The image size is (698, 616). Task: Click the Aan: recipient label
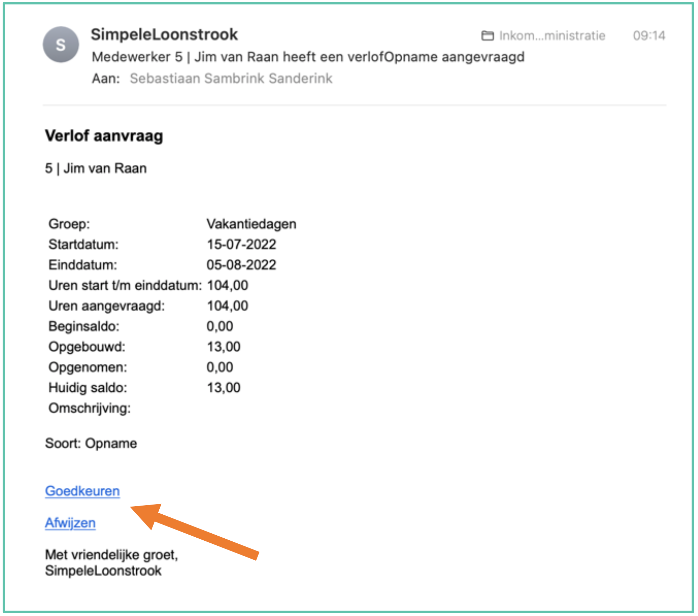[x=106, y=79]
